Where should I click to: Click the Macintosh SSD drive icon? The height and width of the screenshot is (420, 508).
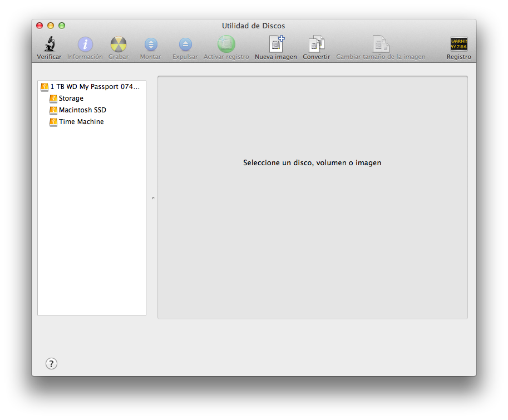pos(53,110)
